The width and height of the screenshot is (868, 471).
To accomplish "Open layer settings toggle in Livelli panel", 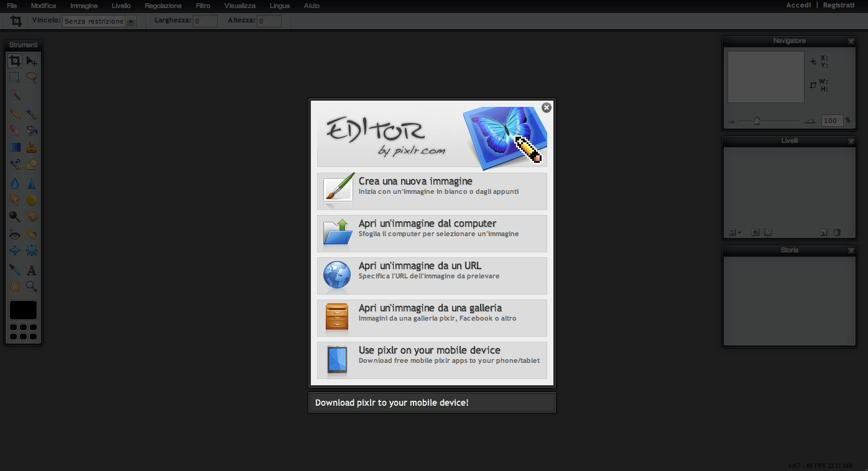I will click(x=734, y=232).
